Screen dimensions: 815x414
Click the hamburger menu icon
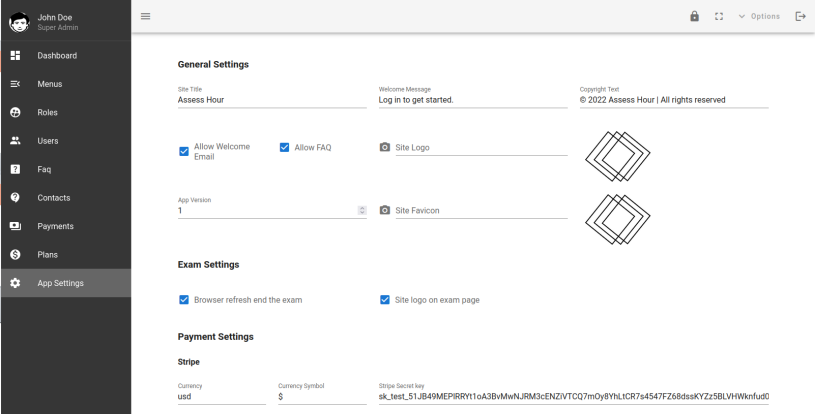click(x=145, y=16)
